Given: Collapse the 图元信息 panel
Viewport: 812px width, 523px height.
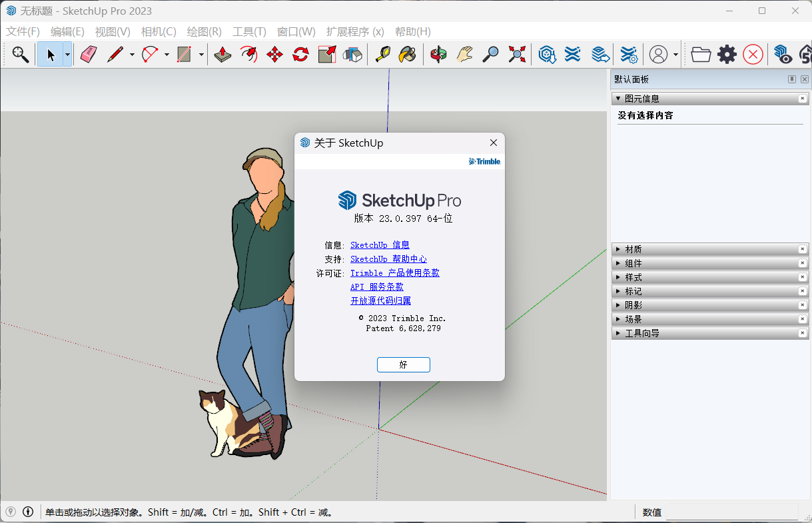Looking at the screenshot, I should (618, 99).
